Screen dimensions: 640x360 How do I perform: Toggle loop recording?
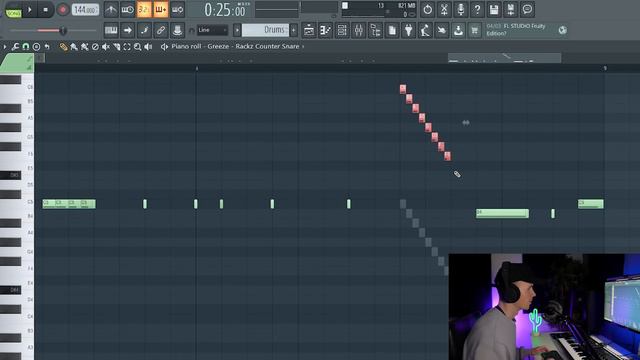click(x=178, y=9)
